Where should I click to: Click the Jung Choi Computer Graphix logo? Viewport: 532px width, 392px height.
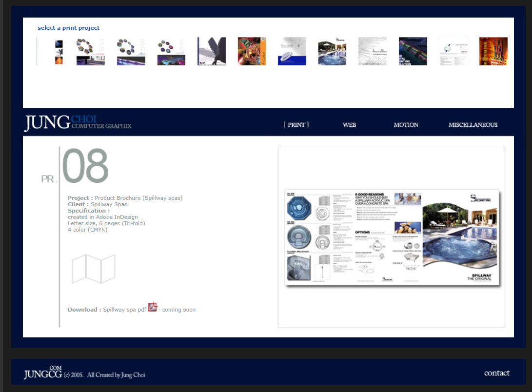pyautogui.click(x=78, y=123)
